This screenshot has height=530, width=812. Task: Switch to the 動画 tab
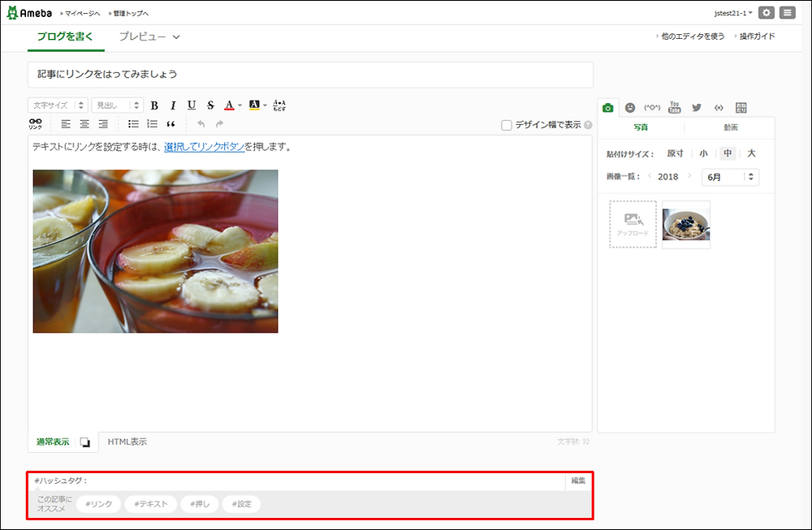click(x=730, y=127)
